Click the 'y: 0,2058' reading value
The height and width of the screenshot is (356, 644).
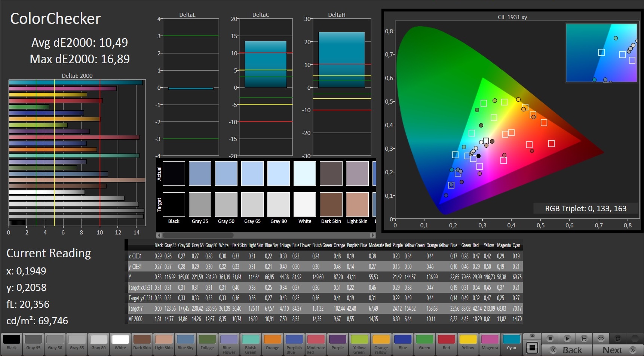pyautogui.click(x=26, y=288)
